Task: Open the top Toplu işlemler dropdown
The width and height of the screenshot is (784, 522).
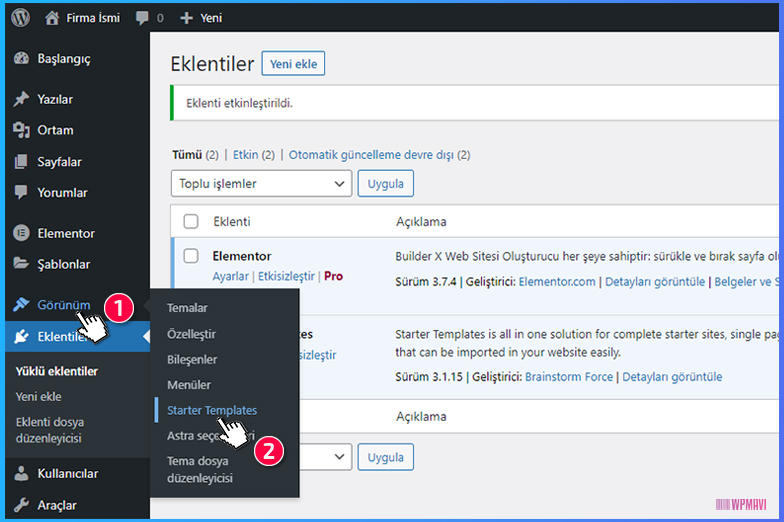Action: pyautogui.click(x=262, y=184)
